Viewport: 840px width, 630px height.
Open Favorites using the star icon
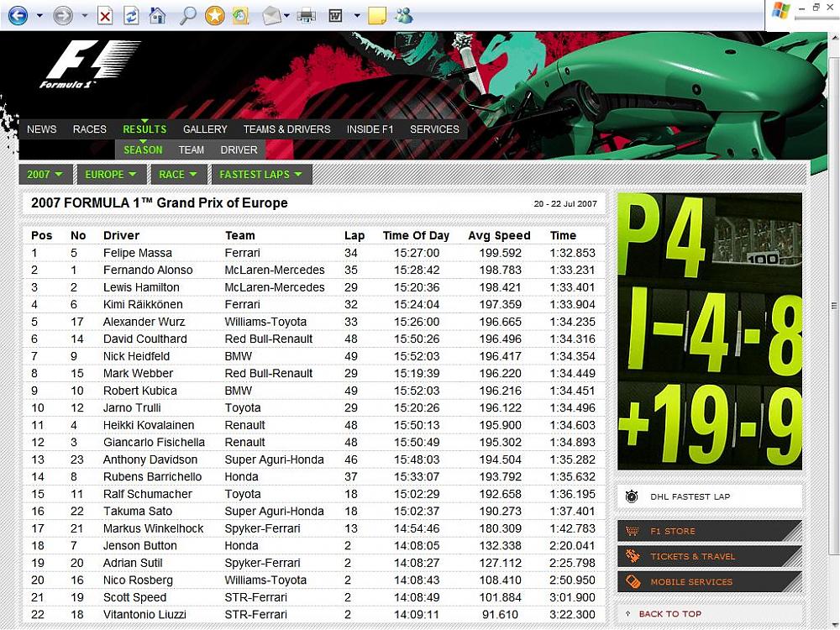(x=215, y=15)
